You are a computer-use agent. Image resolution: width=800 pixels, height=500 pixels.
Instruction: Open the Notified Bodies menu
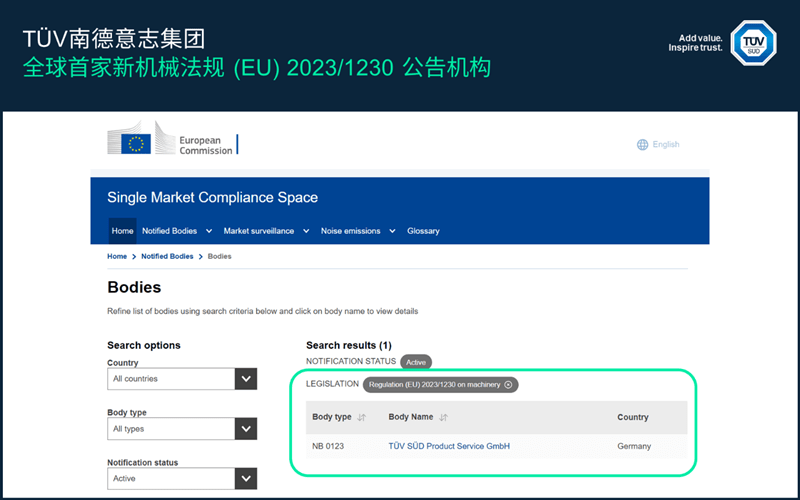(176, 231)
